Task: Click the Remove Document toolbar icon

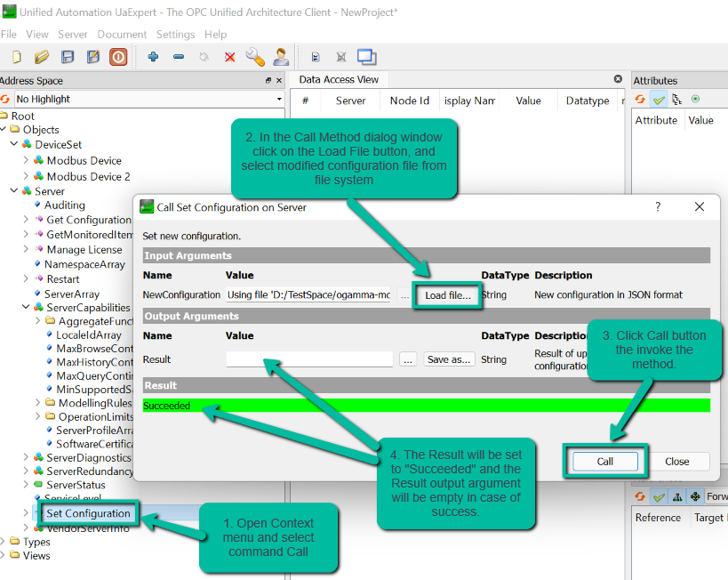Action: 341,57
